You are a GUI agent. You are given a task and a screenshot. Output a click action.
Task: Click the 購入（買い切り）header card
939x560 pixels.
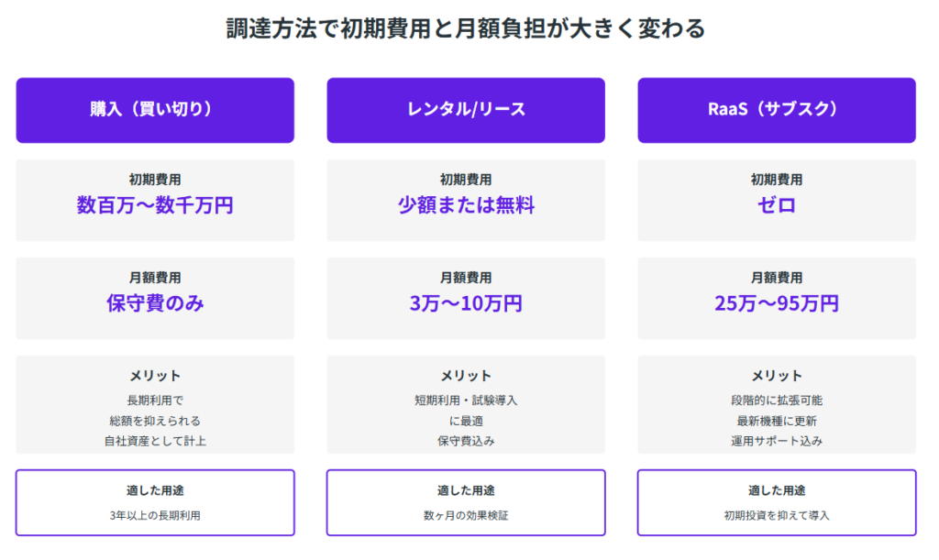(x=155, y=110)
